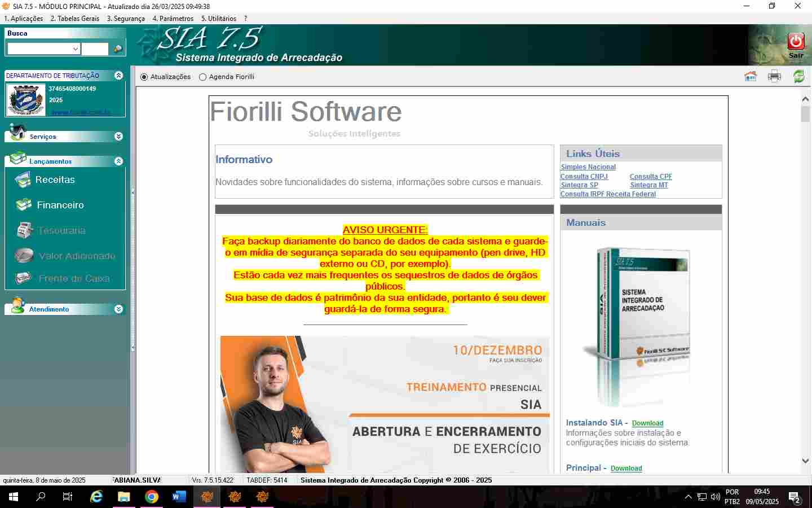812x508 pixels.
Task: Click the Busca text field next to the dropdown
Action: (95, 49)
